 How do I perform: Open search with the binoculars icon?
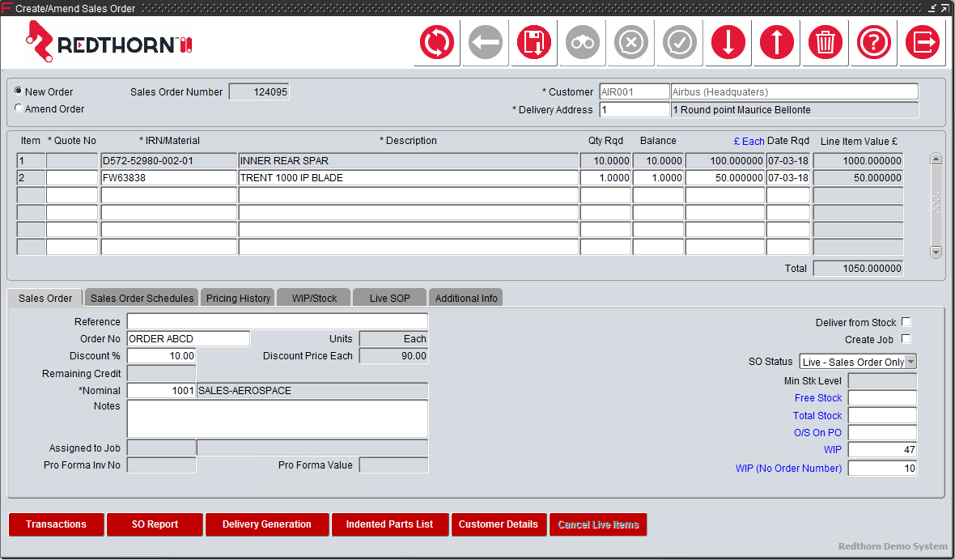582,43
